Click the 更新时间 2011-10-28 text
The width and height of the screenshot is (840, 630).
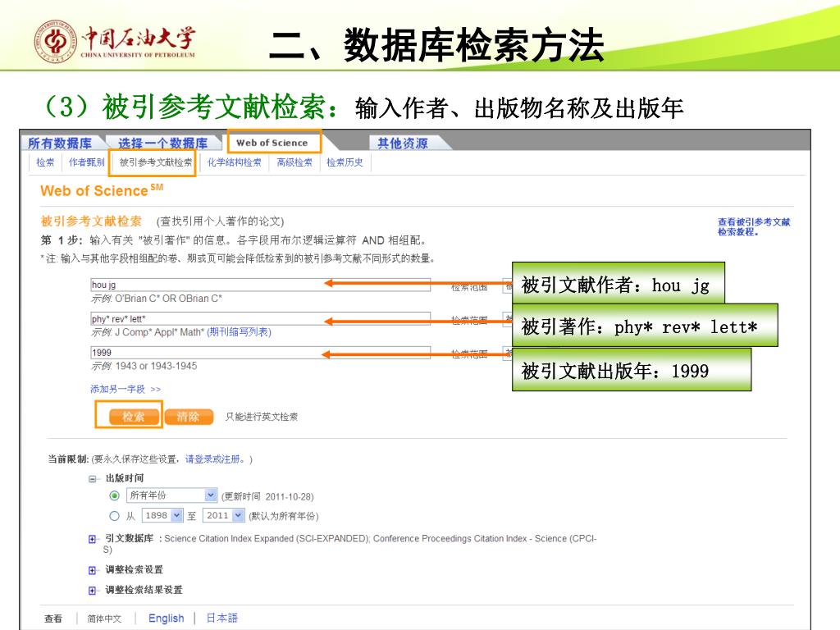coord(268,496)
